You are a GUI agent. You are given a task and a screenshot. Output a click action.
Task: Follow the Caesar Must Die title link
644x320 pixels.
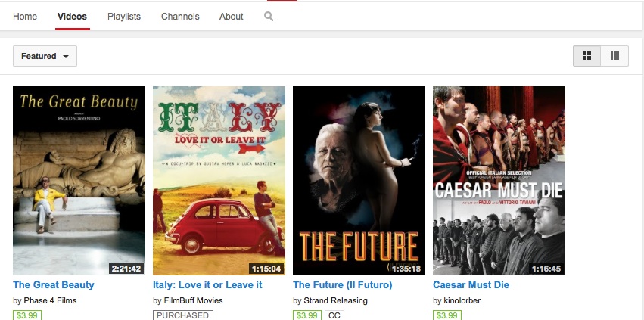tap(471, 285)
